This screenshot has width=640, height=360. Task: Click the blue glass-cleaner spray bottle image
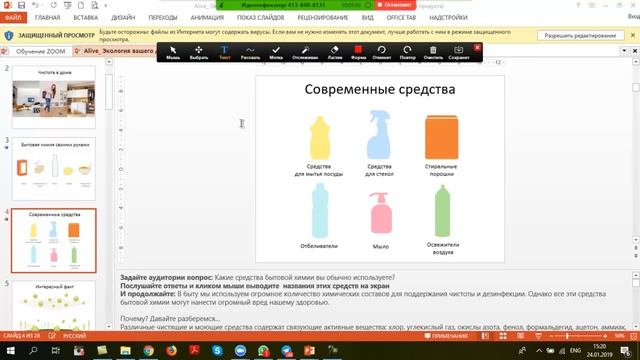tap(379, 135)
